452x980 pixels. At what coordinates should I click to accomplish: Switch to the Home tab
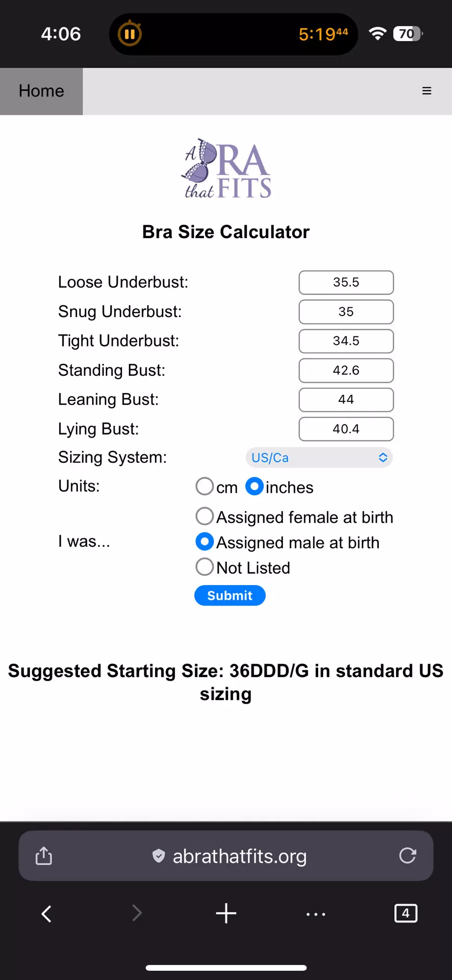[41, 91]
